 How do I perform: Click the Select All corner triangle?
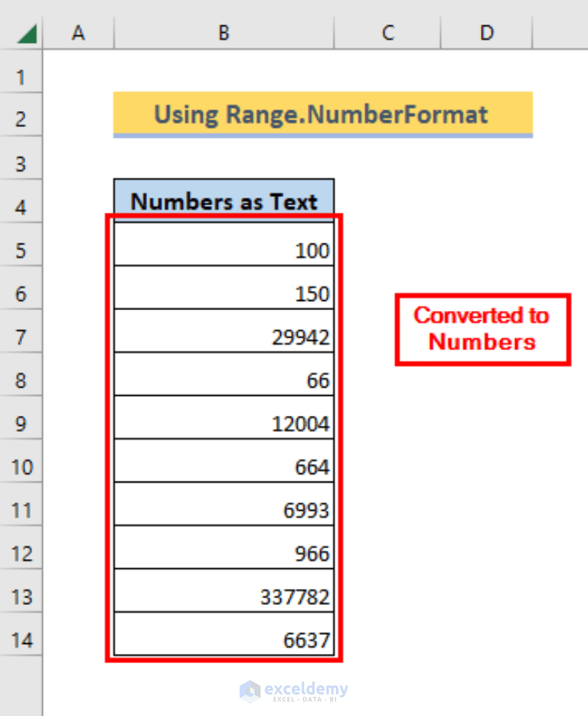pyautogui.click(x=27, y=34)
